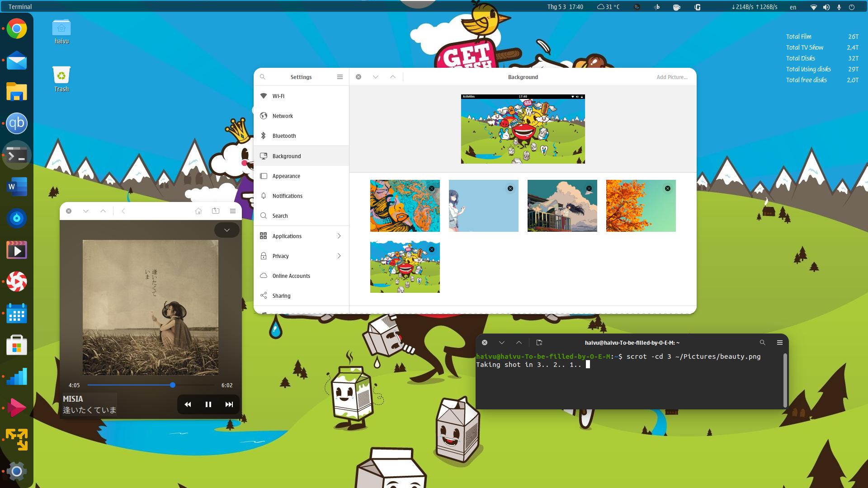
Task: Click Add Picture... button
Action: tap(672, 77)
